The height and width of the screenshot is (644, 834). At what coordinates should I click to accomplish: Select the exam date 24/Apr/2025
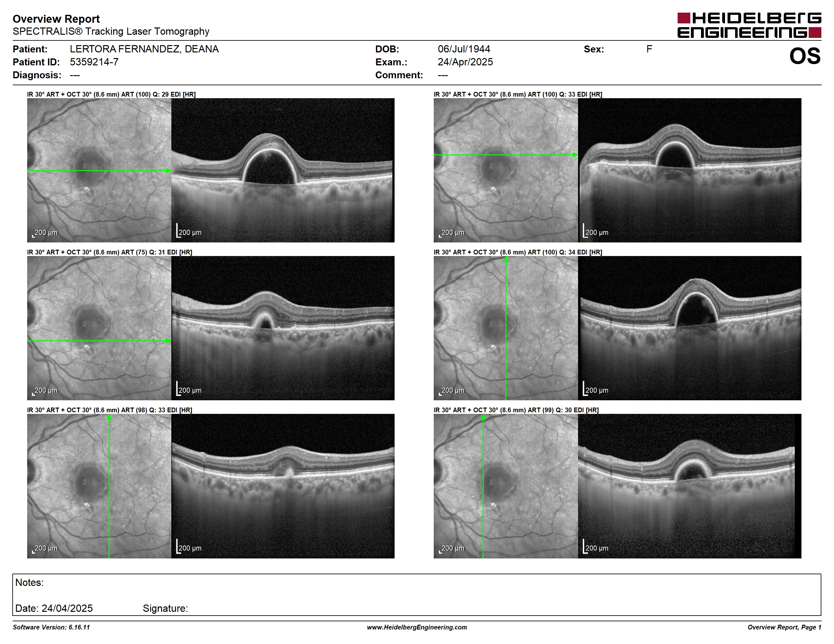(465, 62)
